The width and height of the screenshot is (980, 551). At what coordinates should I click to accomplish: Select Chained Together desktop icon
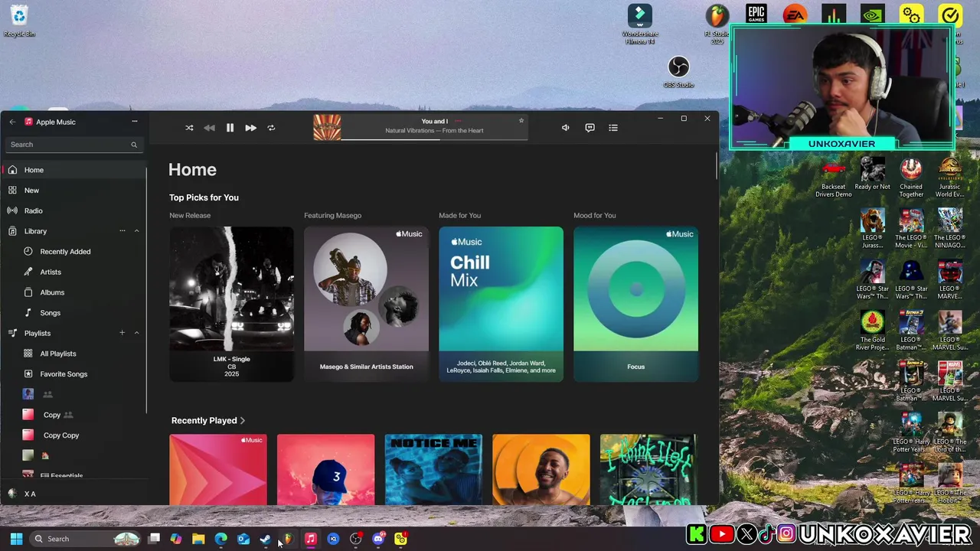point(911,178)
